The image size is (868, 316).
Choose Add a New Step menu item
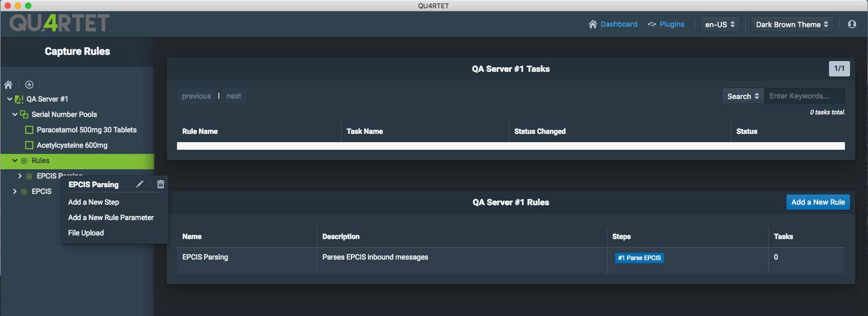(x=94, y=202)
